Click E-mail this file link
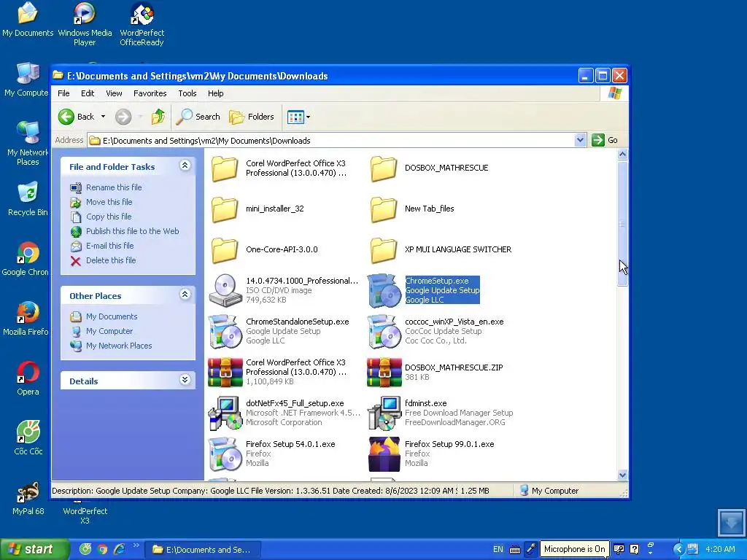This screenshot has height=560, width=747. [x=109, y=246]
